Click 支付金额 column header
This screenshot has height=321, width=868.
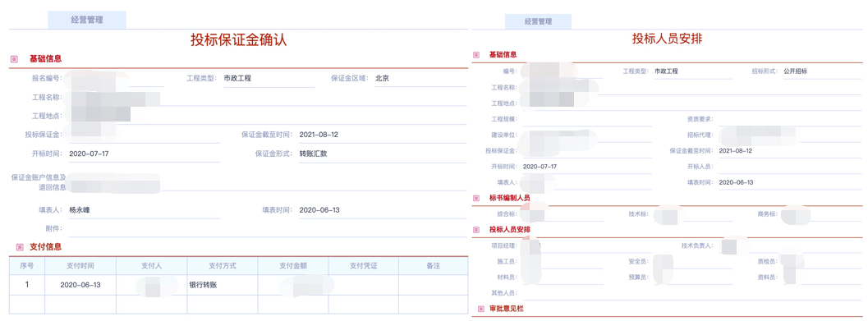coord(293,266)
